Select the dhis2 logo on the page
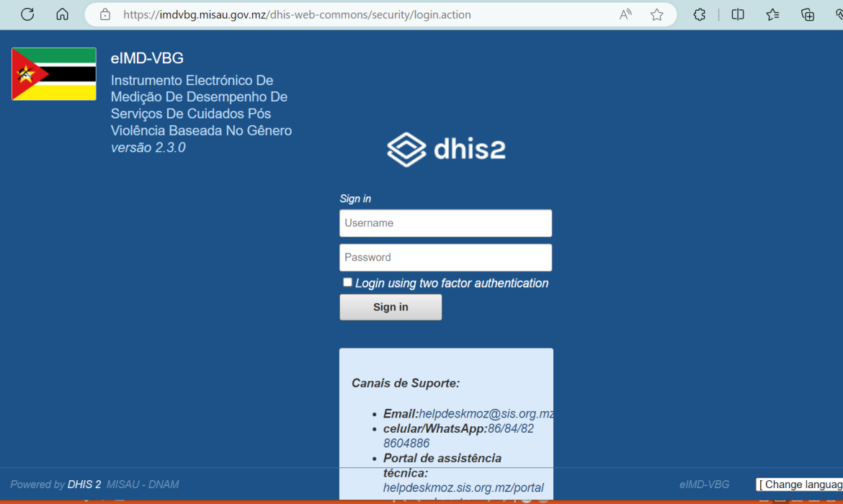Image resolution: width=843 pixels, height=504 pixels. [445, 149]
